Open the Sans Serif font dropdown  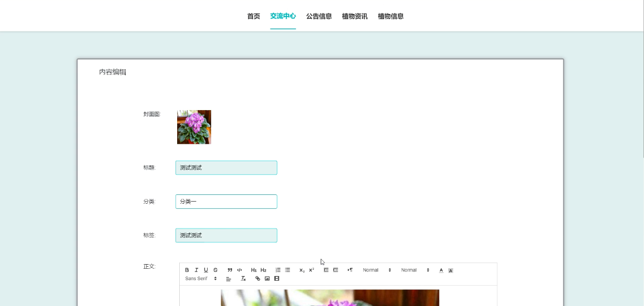(x=201, y=279)
